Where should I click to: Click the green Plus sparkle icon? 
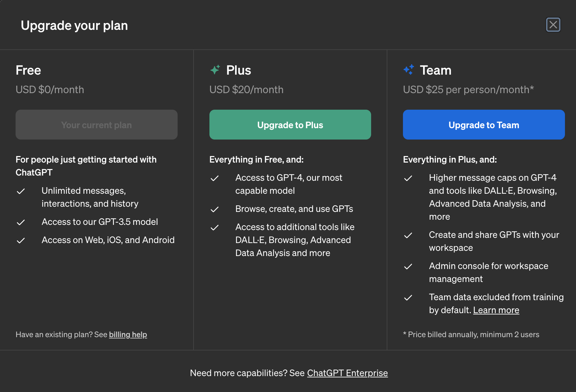tap(215, 70)
